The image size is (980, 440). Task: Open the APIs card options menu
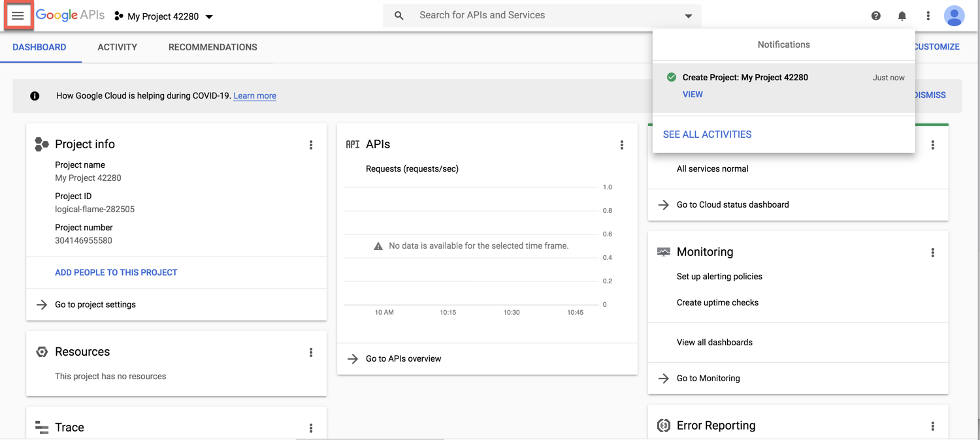point(622,145)
